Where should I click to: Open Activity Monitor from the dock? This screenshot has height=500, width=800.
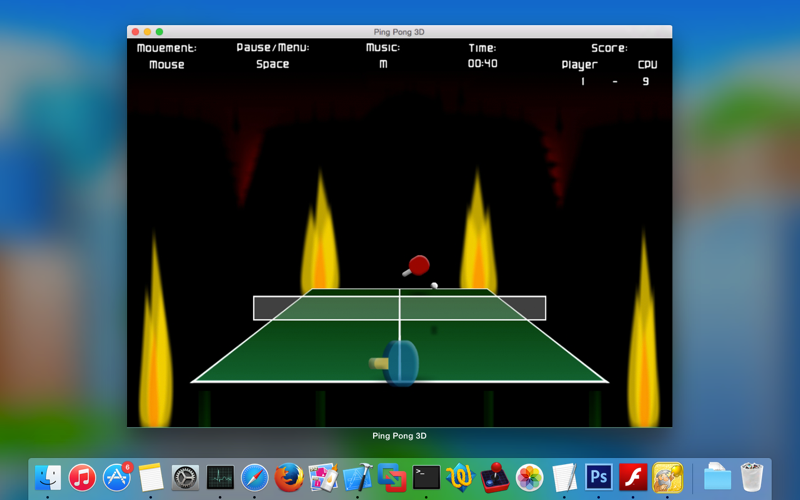coord(220,478)
